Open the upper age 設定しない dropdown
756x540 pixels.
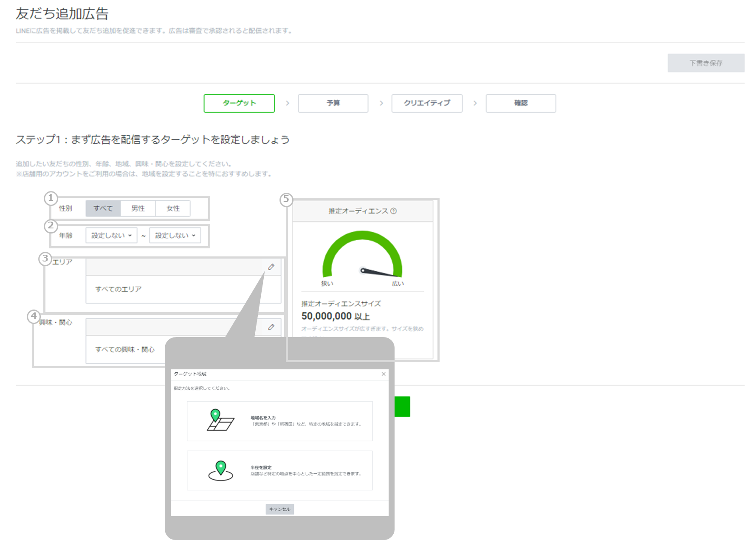(175, 235)
